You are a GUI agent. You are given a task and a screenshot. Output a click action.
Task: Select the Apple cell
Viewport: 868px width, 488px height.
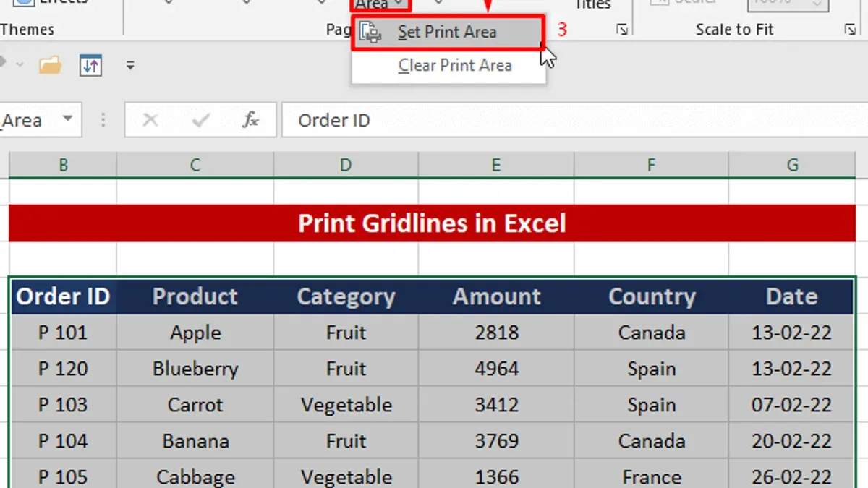195,333
